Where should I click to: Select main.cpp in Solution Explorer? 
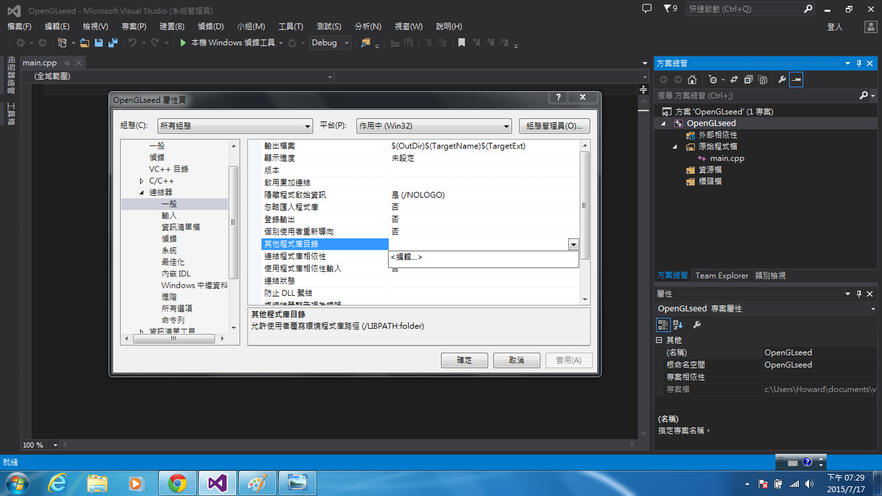727,159
